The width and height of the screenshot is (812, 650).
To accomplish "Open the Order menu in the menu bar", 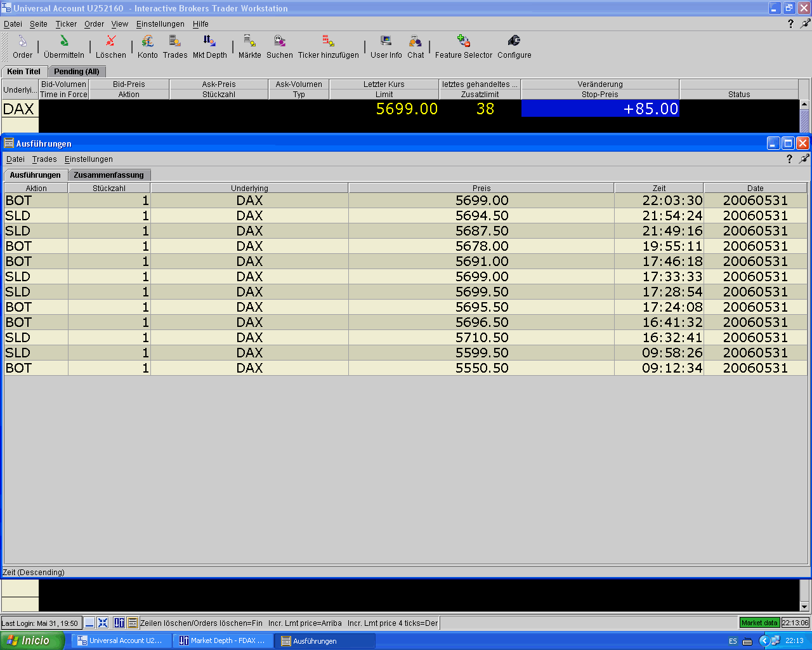I will pyautogui.click(x=94, y=24).
